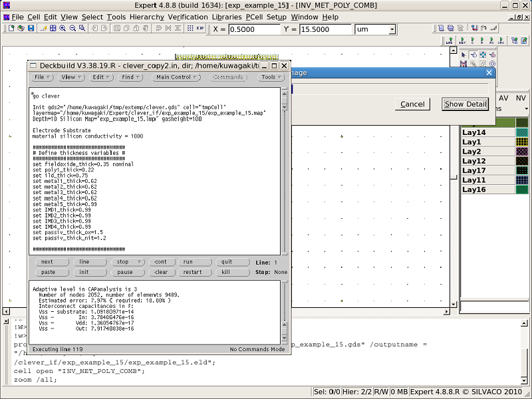This screenshot has width=532, height=399.
Task: Open the units dropdown showing um
Action: (392, 29)
